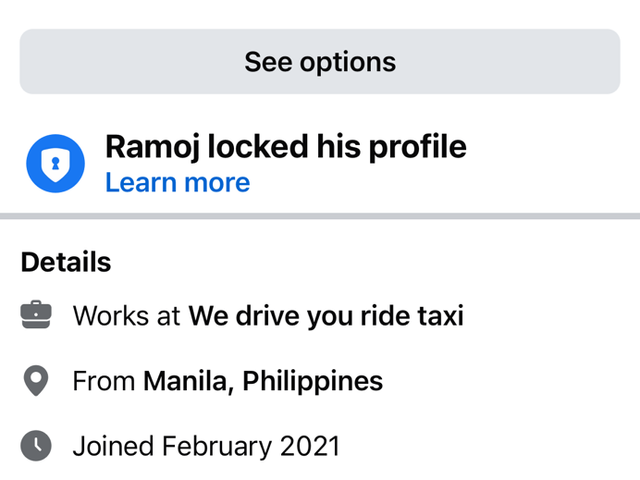Viewport: 640px width, 480px height.
Task: Tap the word Philippines in hometown row
Action: point(313,381)
